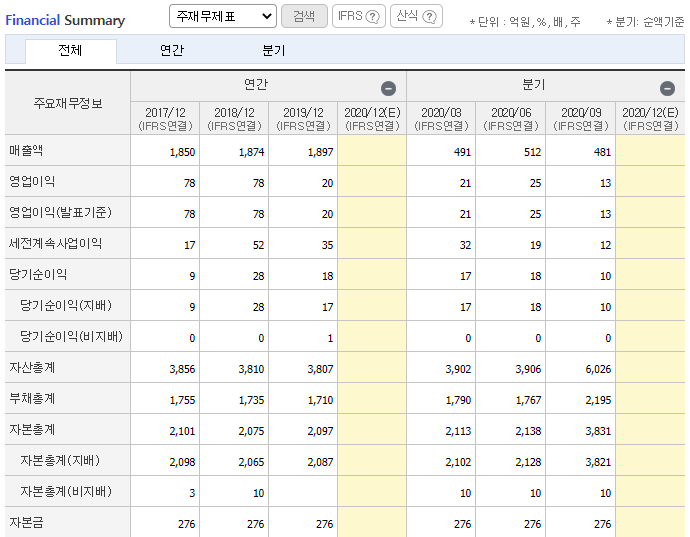Viewport: 690px width, 537px height.
Task: Click the 자산총계 row label
Action: coord(32,368)
